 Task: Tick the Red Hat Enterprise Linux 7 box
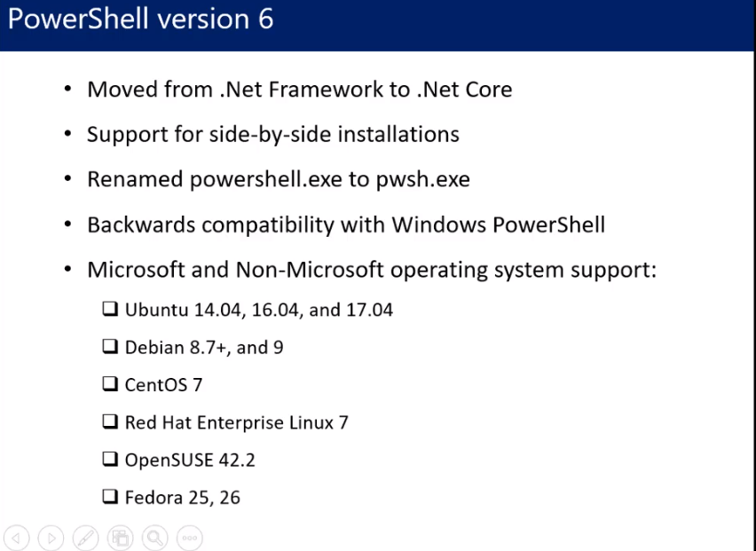(x=110, y=421)
